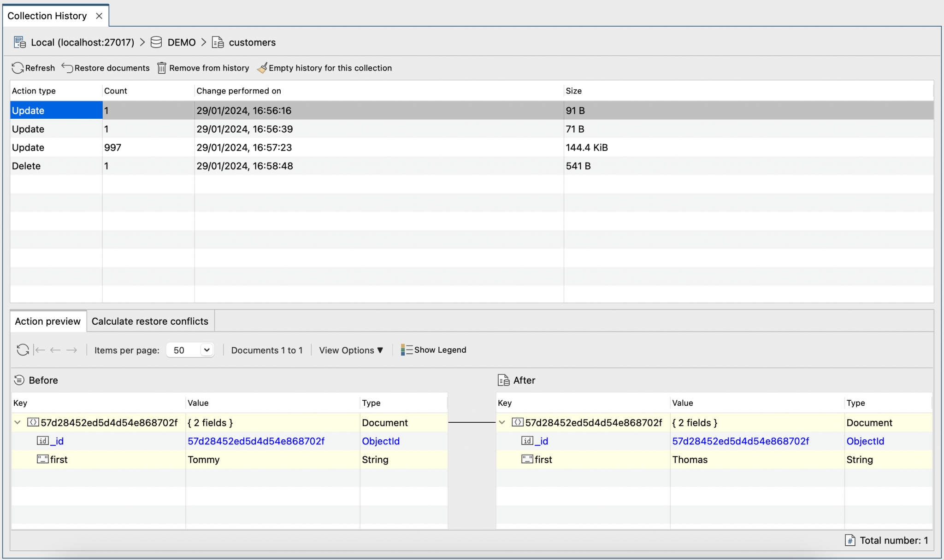Click the DEMO database icon in the breadcrumb

click(x=156, y=42)
